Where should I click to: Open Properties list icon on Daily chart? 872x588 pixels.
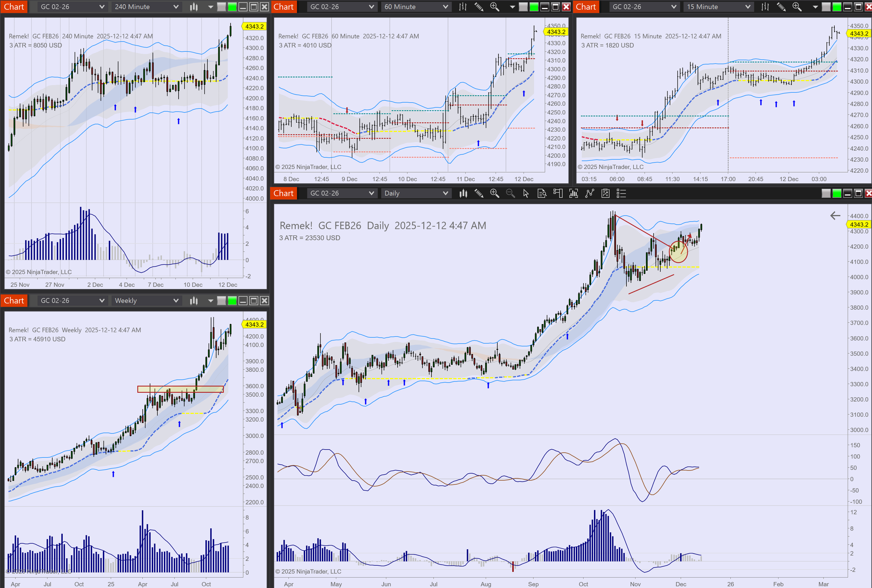tap(621, 193)
